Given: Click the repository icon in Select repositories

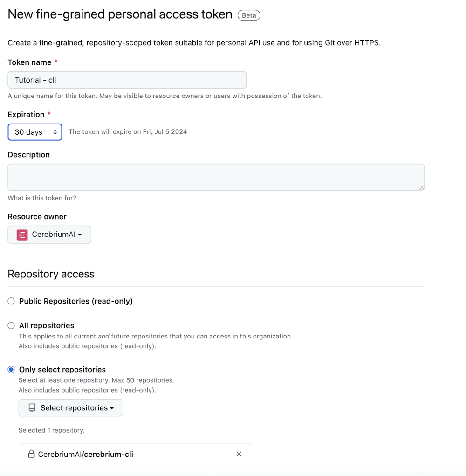Looking at the screenshot, I should [x=32, y=408].
